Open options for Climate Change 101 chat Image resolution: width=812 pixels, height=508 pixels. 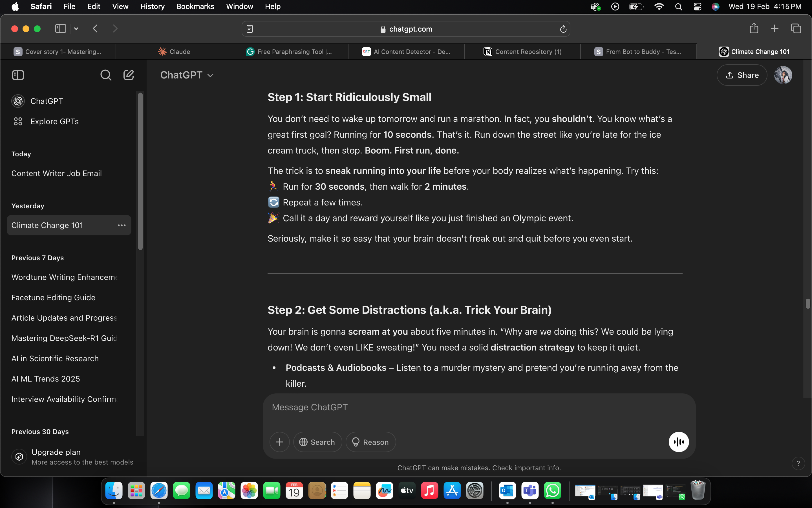(122, 225)
